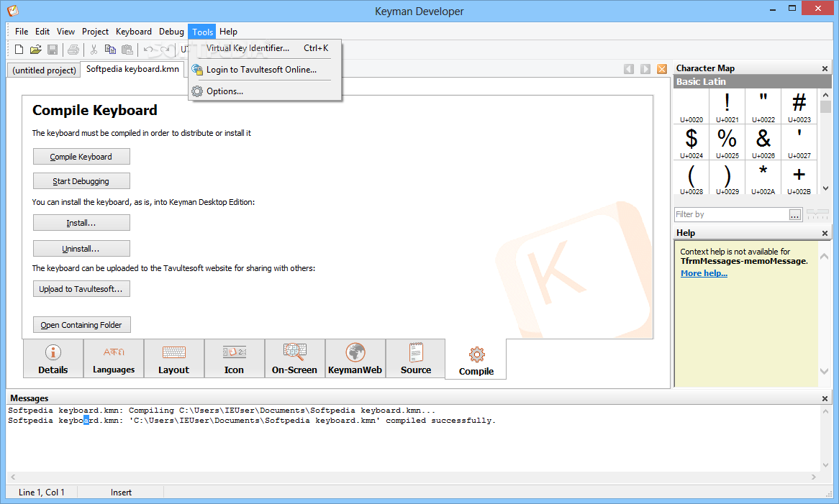Screen dimensions: 839x504
Task: Select the ampersand U+0026 character
Action: click(x=763, y=142)
